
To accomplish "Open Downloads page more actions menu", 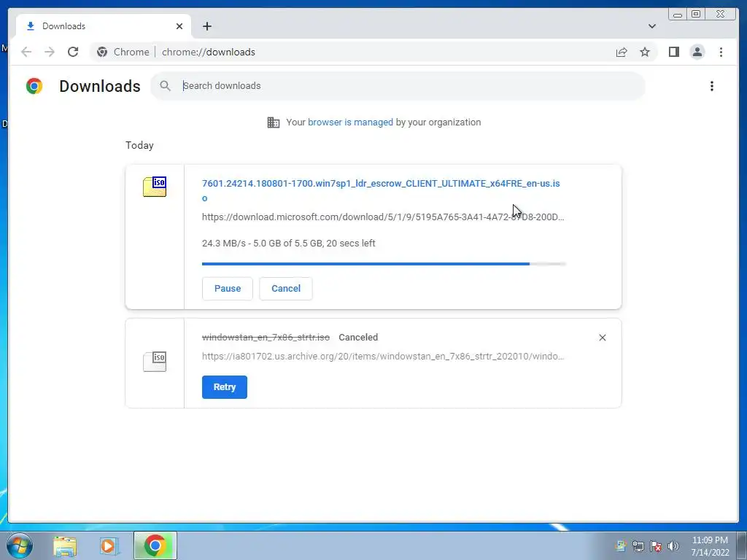I will (x=712, y=86).
